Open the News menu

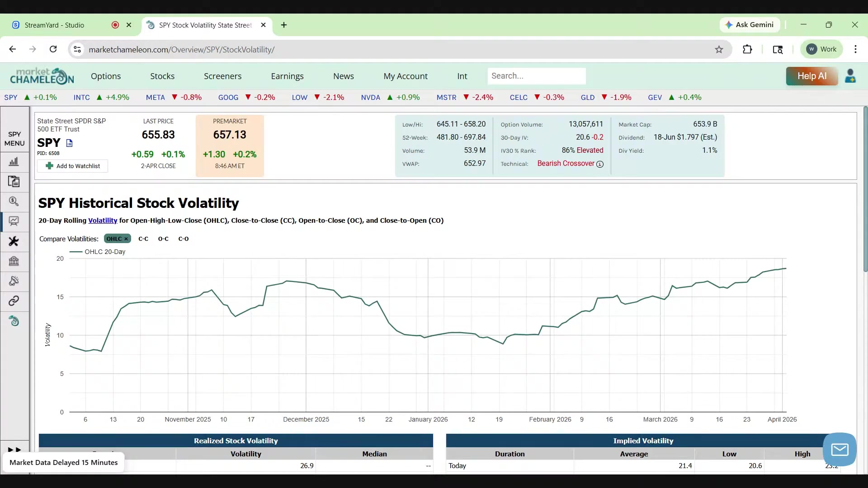pos(344,76)
